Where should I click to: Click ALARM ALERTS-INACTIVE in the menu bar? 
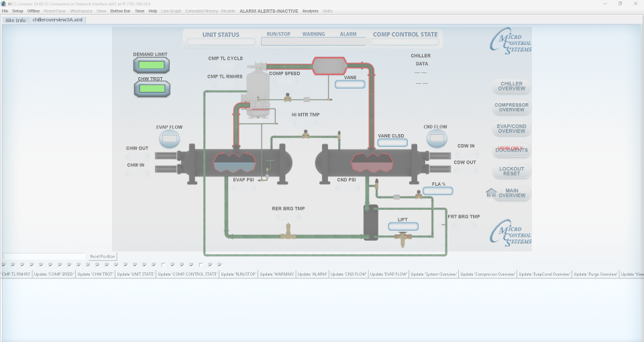click(x=268, y=11)
